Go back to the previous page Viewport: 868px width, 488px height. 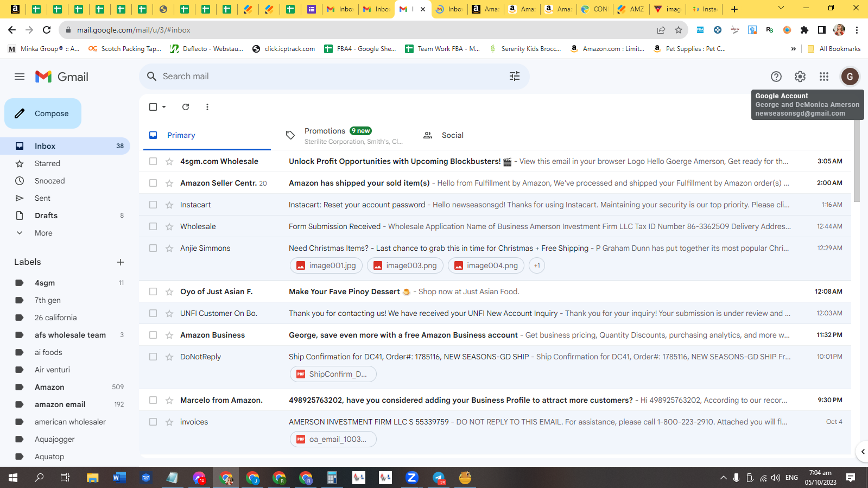pos(12,30)
